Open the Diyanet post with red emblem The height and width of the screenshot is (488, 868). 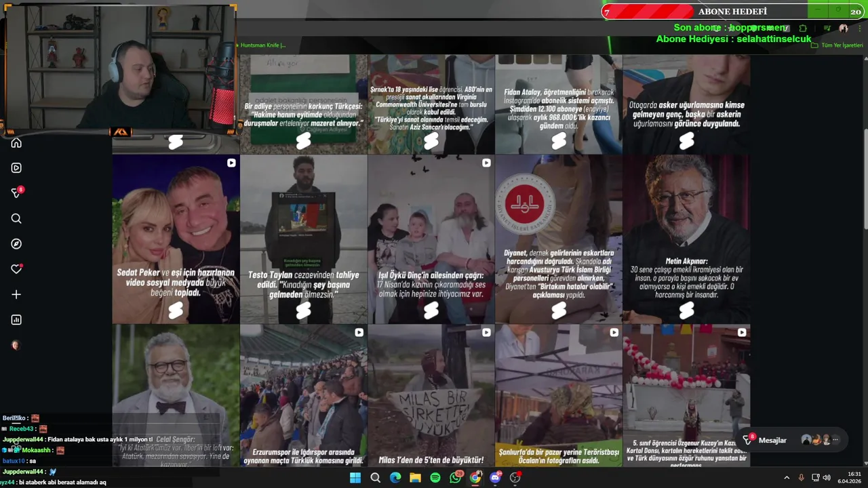(x=559, y=239)
